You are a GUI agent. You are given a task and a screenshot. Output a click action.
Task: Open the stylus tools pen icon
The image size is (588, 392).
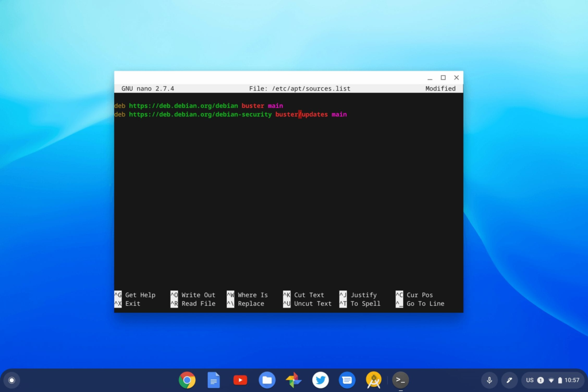[509, 380]
